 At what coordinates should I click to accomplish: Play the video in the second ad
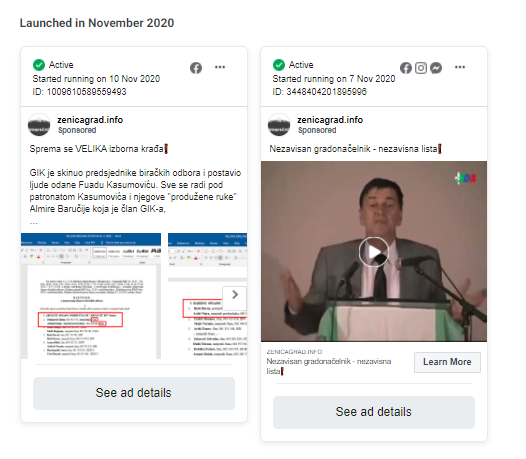coord(374,252)
